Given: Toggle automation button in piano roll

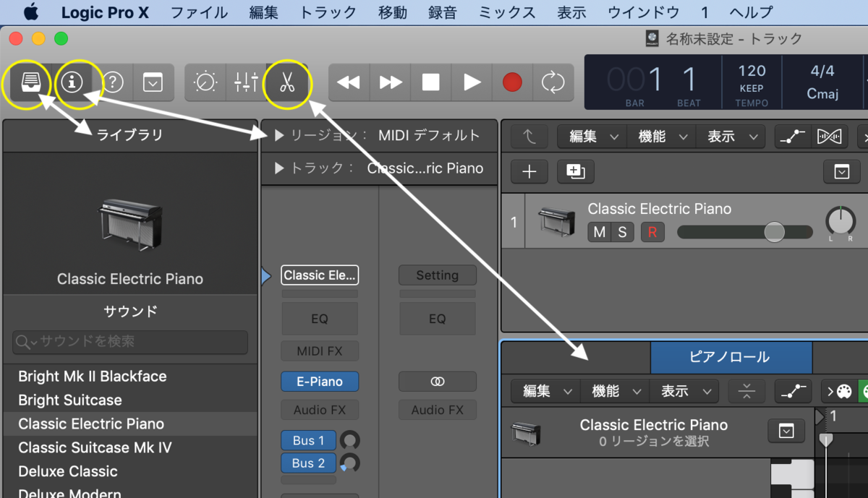Looking at the screenshot, I should tap(793, 391).
